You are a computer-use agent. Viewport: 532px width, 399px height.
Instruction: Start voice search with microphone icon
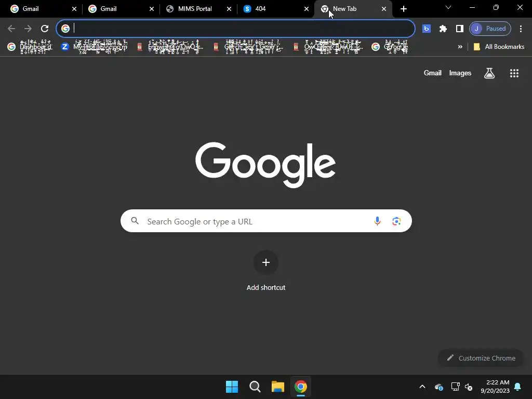(x=377, y=221)
